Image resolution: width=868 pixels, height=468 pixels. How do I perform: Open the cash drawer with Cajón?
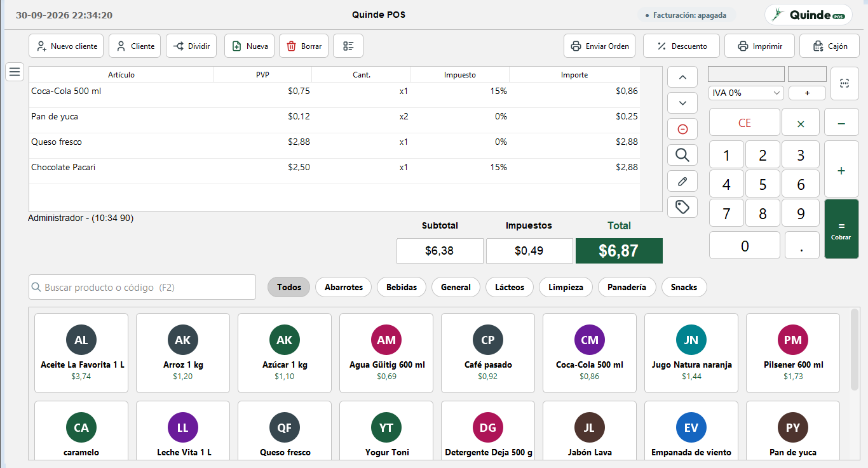829,46
